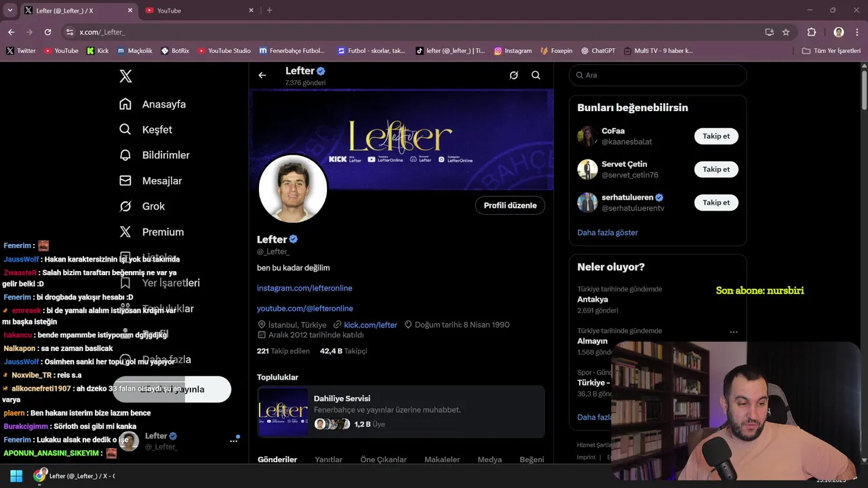
Task: Open tab search dropdown arrow
Action: (9, 10)
